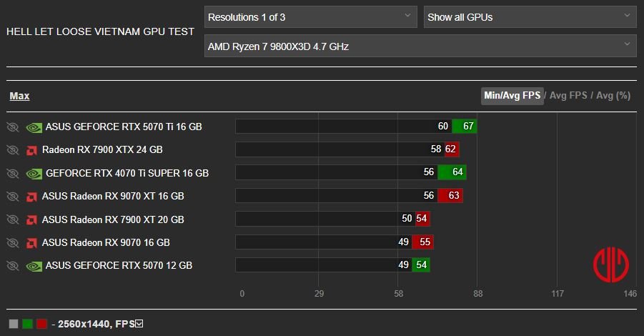Switch to the Avg FPS view
The image size is (644, 336).
click(568, 96)
